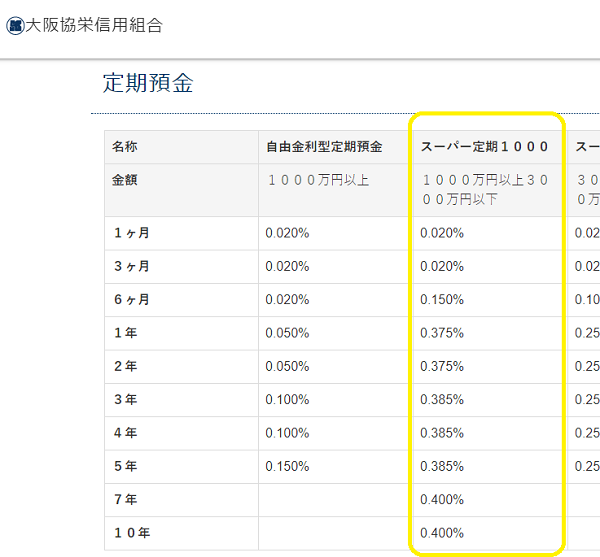Click the 大阪協栄信用組合 logo icon
Screen dimensions: 600x557
15,26
